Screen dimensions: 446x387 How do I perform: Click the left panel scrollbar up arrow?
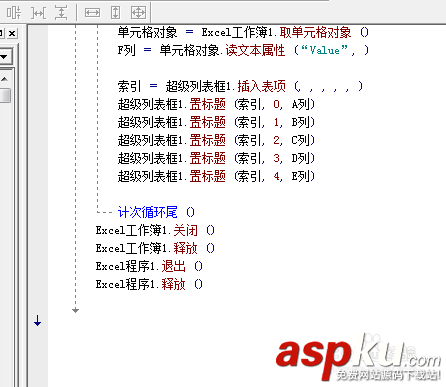coord(5,79)
